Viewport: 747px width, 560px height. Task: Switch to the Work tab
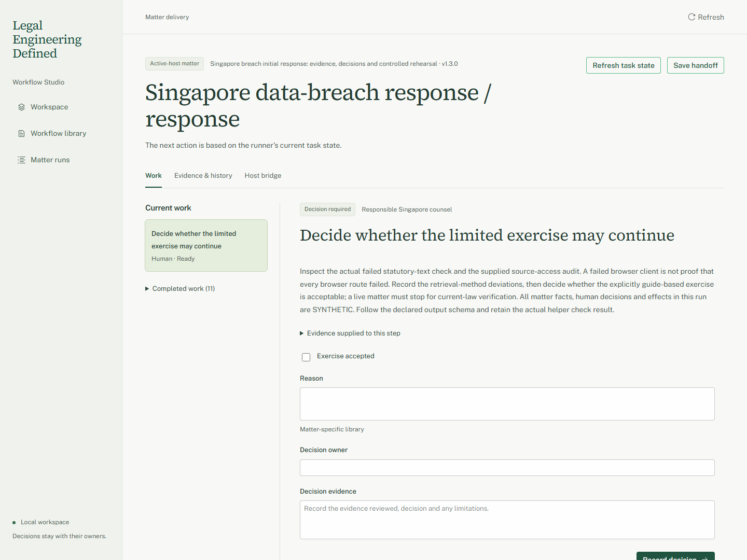click(154, 176)
